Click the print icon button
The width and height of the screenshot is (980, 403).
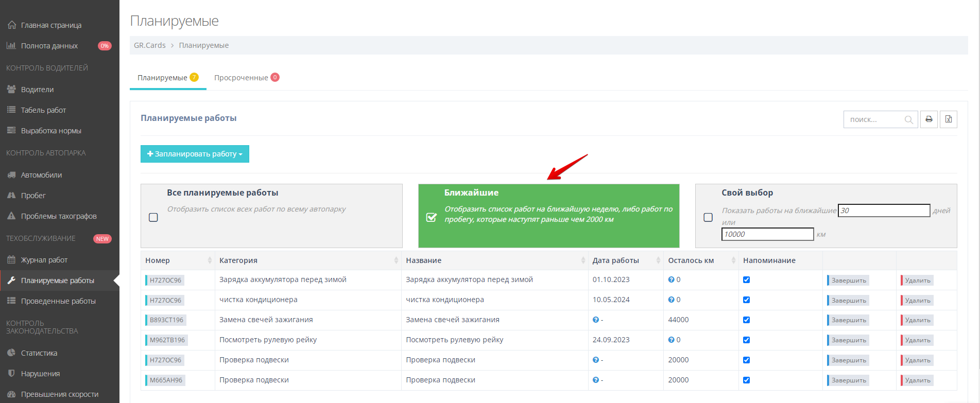[x=929, y=119]
